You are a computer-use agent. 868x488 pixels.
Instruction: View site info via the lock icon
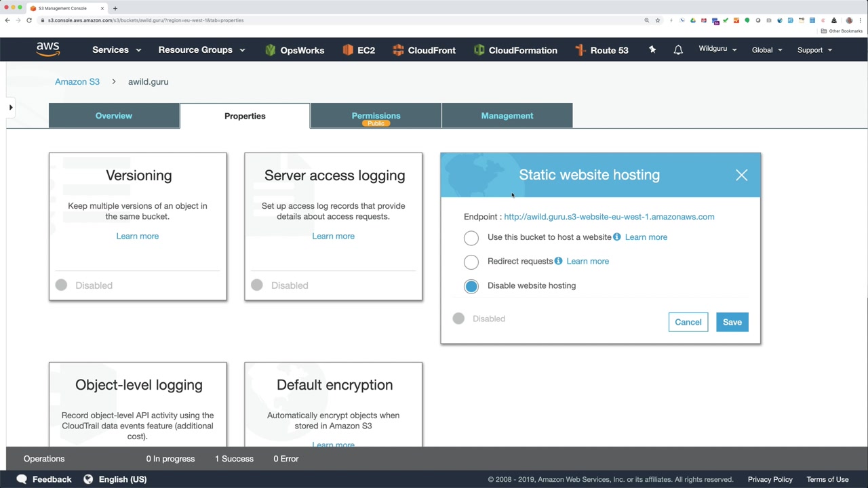coord(42,20)
